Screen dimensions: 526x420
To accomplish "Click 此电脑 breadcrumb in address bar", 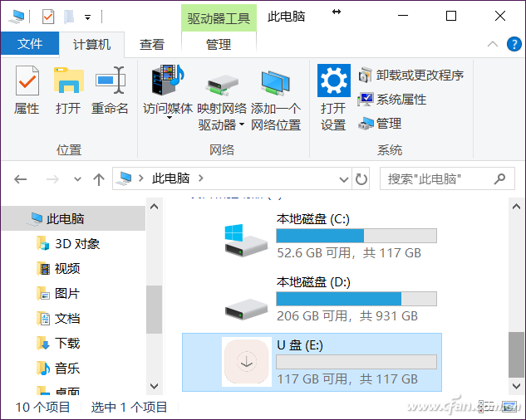I will 170,178.
